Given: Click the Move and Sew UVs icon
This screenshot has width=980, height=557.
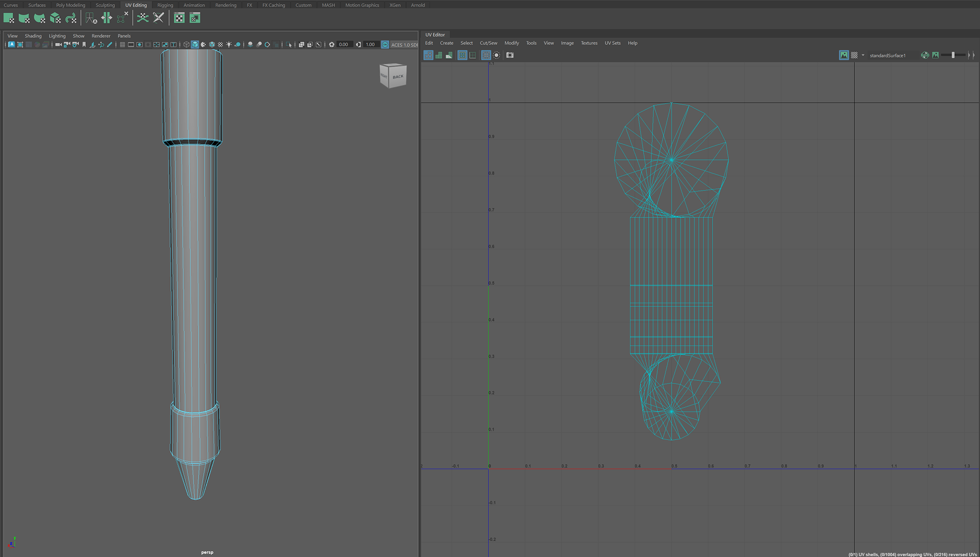Looking at the screenshot, I should pos(106,18).
